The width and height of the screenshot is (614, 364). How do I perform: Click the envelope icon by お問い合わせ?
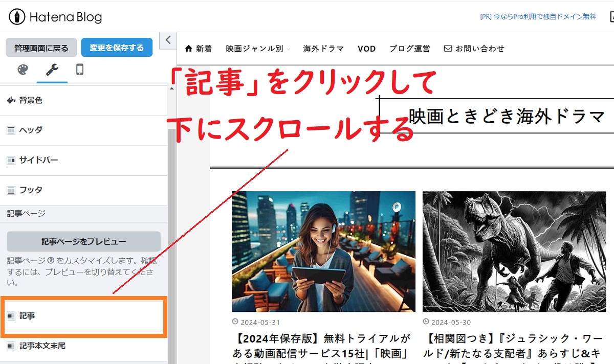pos(448,48)
